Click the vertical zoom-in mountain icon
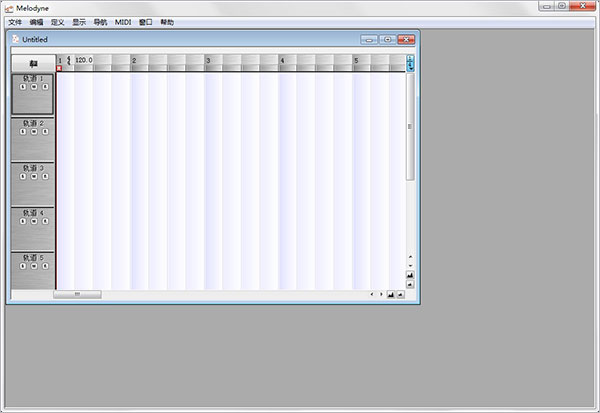The height and width of the screenshot is (413, 600). click(x=410, y=275)
